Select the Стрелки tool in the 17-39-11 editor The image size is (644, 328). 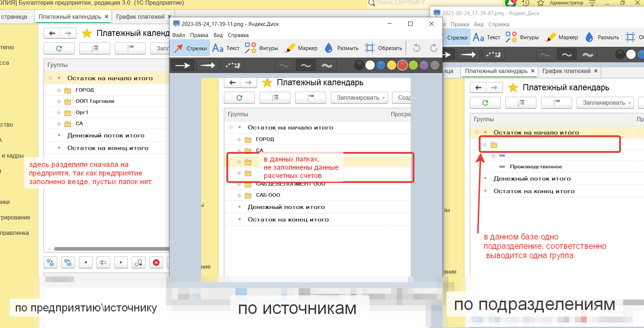pos(190,48)
